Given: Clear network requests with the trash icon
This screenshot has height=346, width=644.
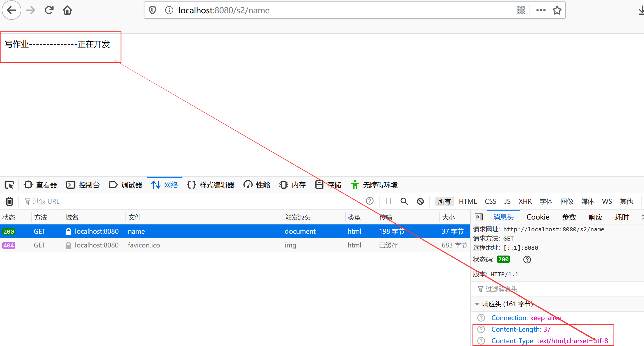Looking at the screenshot, I should 9,201.
